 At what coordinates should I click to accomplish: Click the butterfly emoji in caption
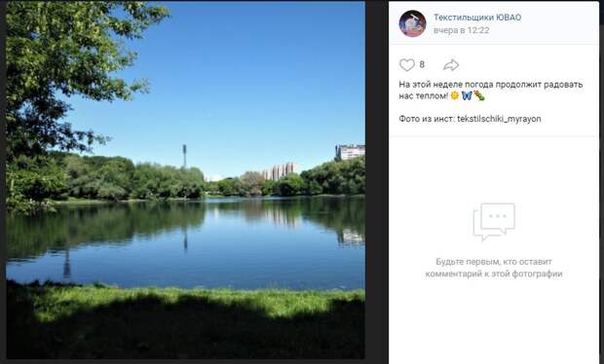tap(467, 95)
